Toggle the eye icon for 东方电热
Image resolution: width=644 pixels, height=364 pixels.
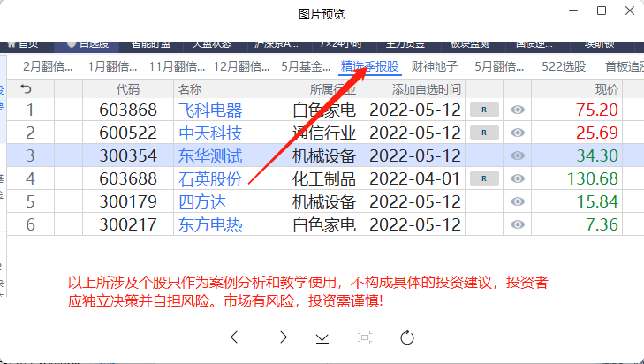[x=518, y=224]
